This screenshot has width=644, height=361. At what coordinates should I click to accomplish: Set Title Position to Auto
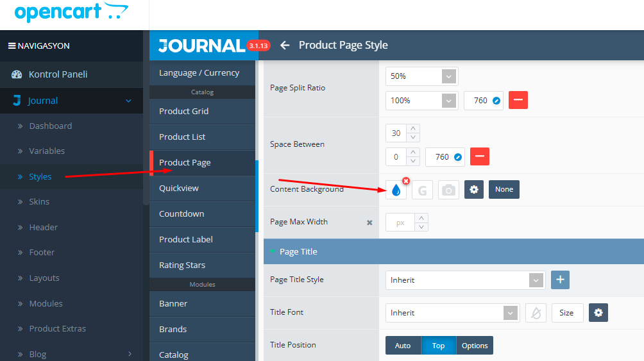[403, 346]
